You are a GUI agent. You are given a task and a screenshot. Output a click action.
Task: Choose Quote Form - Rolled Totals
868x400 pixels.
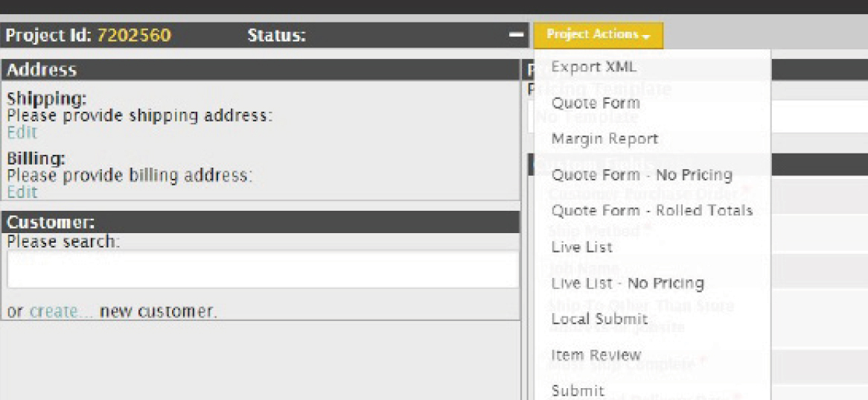coord(651,211)
